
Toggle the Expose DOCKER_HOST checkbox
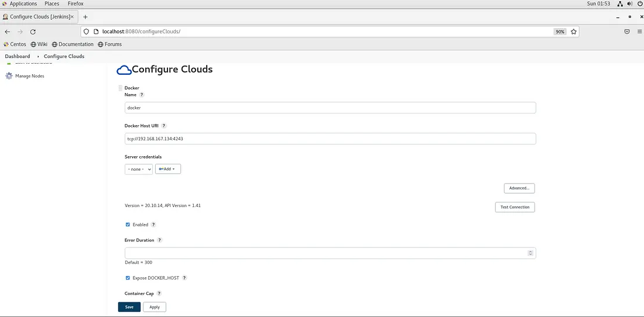click(128, 278)
